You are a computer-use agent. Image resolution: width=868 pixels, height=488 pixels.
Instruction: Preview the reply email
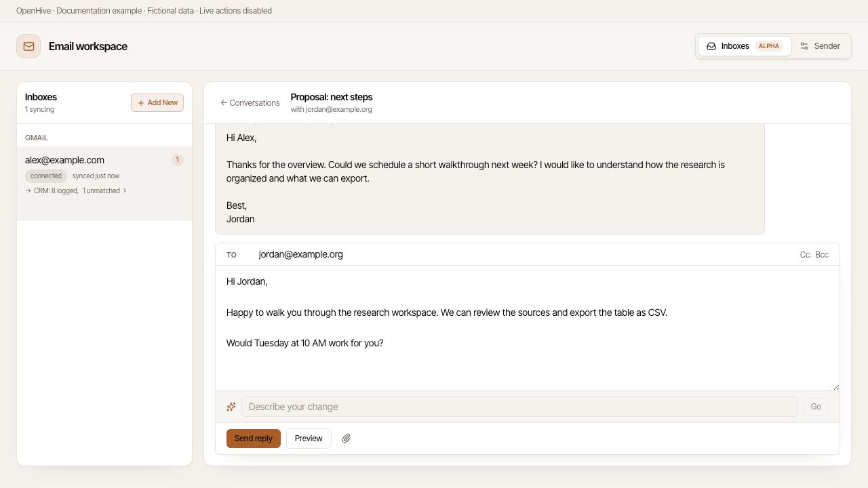(309, 439)
